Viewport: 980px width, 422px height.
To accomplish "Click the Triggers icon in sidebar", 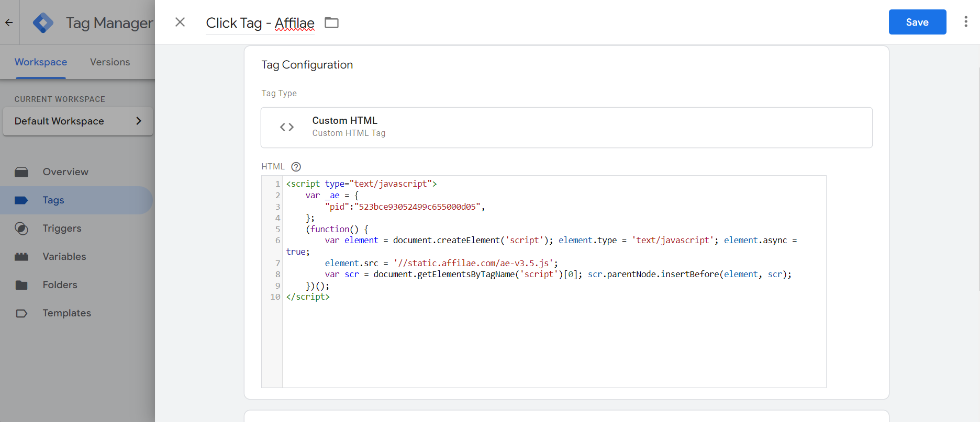I will (21, 229).
